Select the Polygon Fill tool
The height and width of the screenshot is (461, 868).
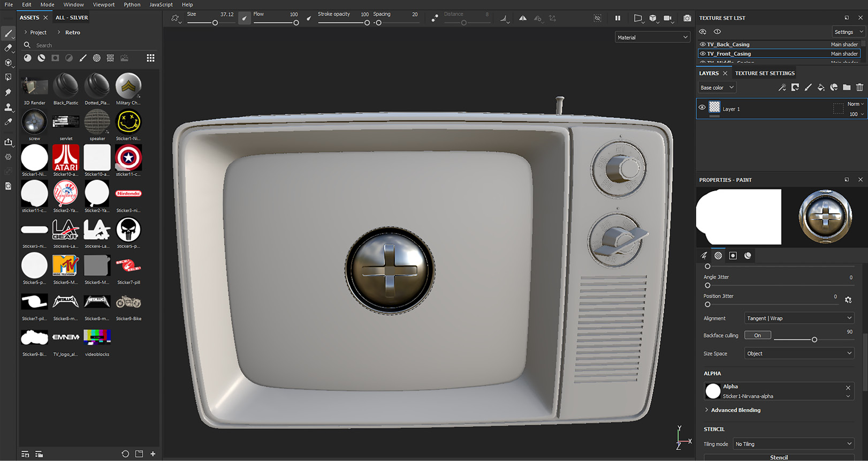(x=9, y=77)
